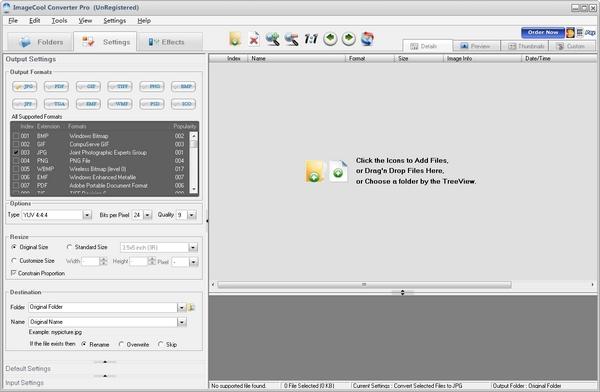Switch to the Preview tab
The image size is (600, 392).
[x=476, y=46]
